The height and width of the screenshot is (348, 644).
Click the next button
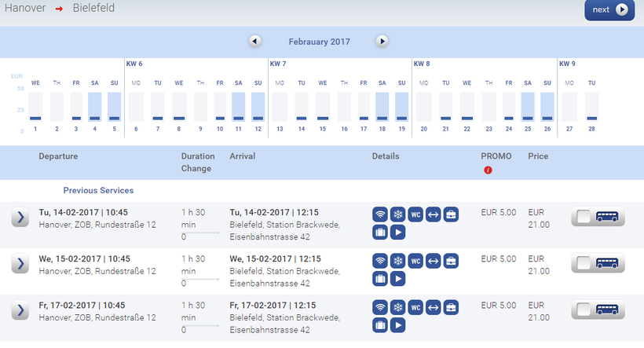[609, 10]
